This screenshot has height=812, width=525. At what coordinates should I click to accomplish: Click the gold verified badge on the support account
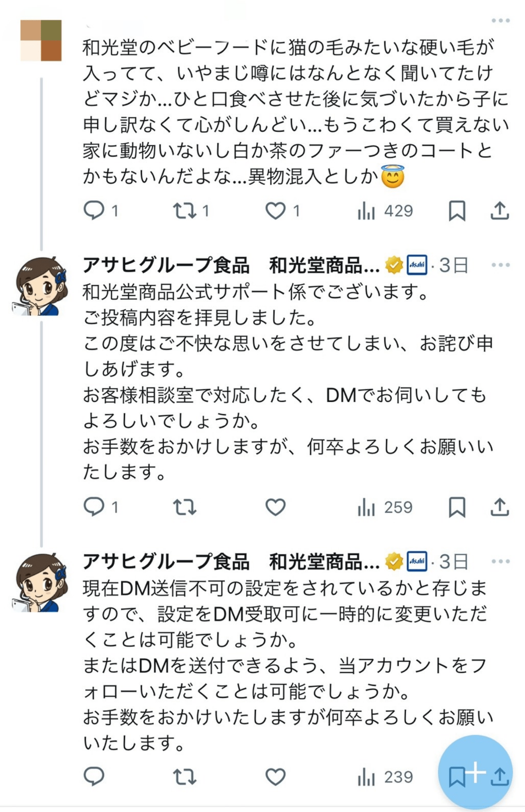[x=393, y=266]
